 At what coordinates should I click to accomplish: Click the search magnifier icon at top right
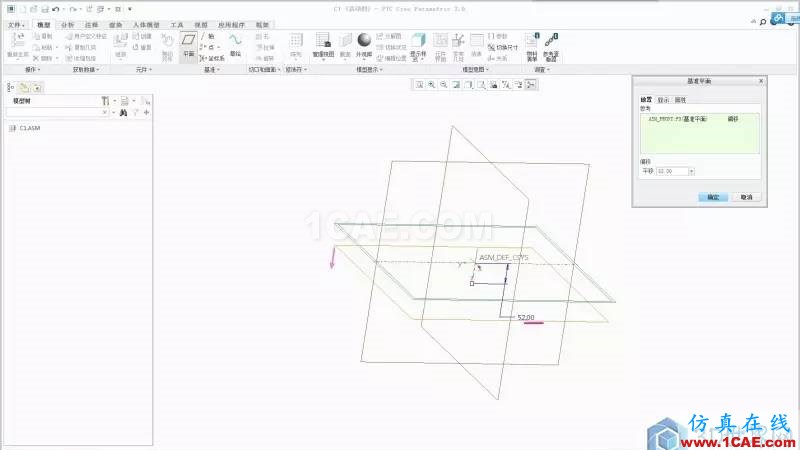pyautogui.click(x=763, y=22)
